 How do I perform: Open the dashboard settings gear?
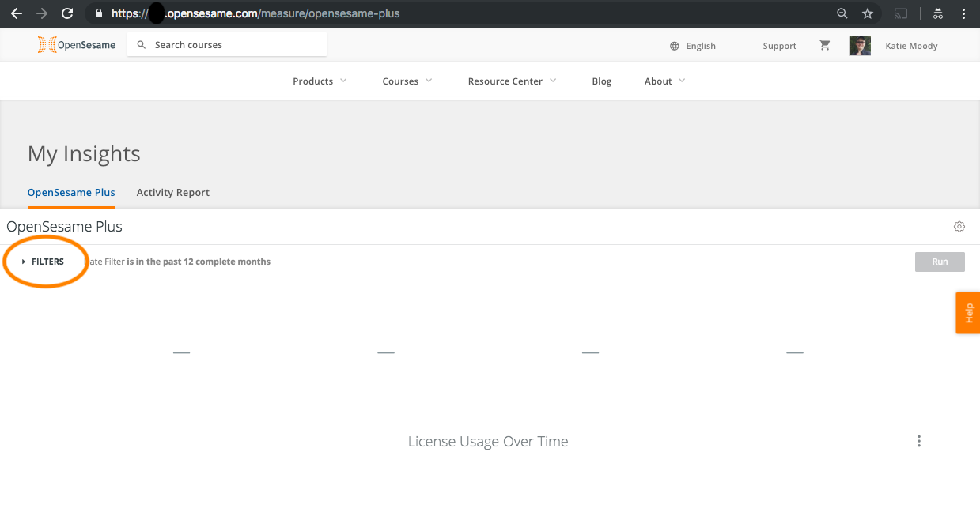959,227
